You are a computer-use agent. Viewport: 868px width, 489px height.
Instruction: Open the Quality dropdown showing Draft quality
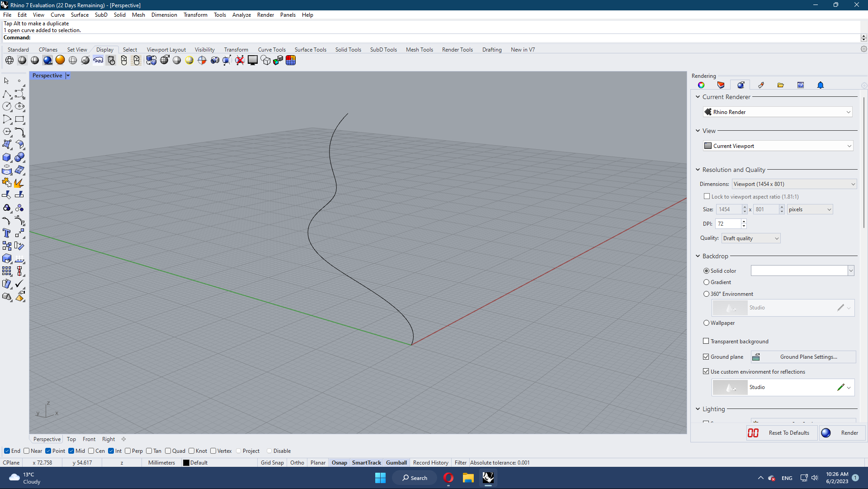[750, 238]
